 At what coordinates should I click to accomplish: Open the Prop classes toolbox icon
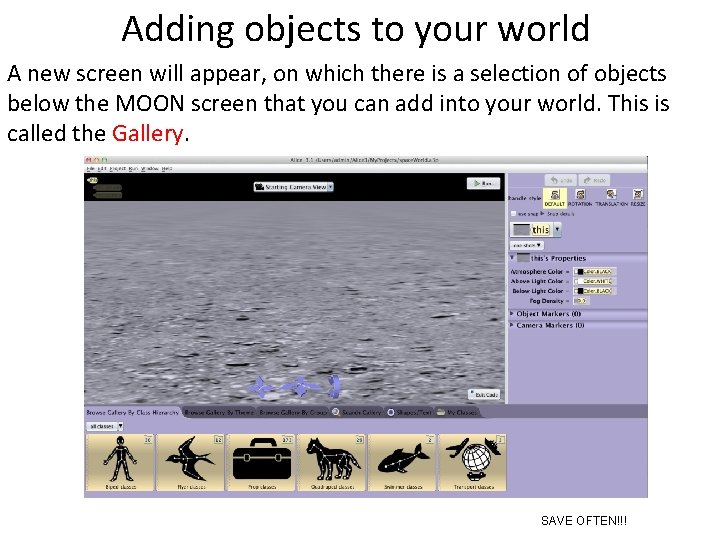(261, 462)
